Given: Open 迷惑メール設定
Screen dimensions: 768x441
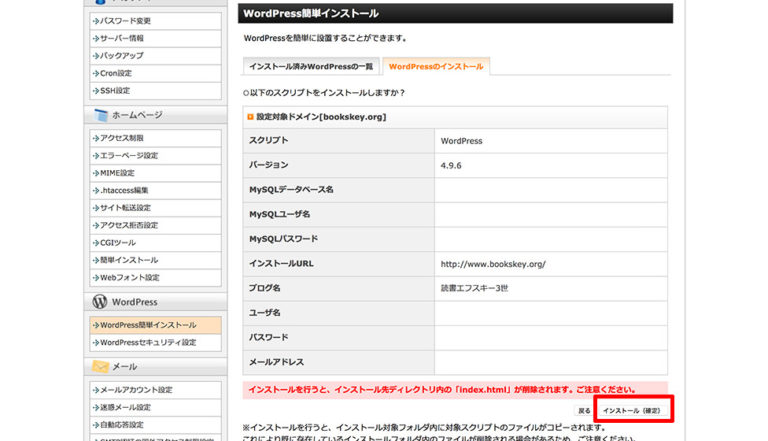Looking at the screenshot, I should 156,408.
